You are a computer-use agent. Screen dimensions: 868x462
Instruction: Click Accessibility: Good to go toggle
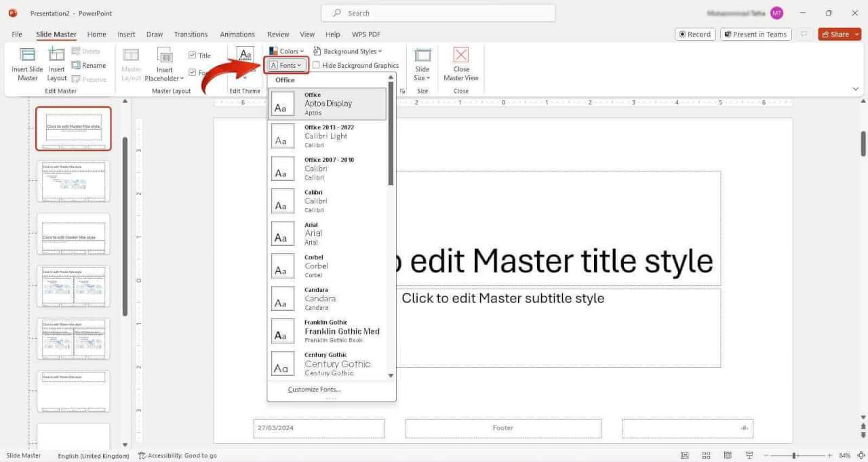coord(178,455)
